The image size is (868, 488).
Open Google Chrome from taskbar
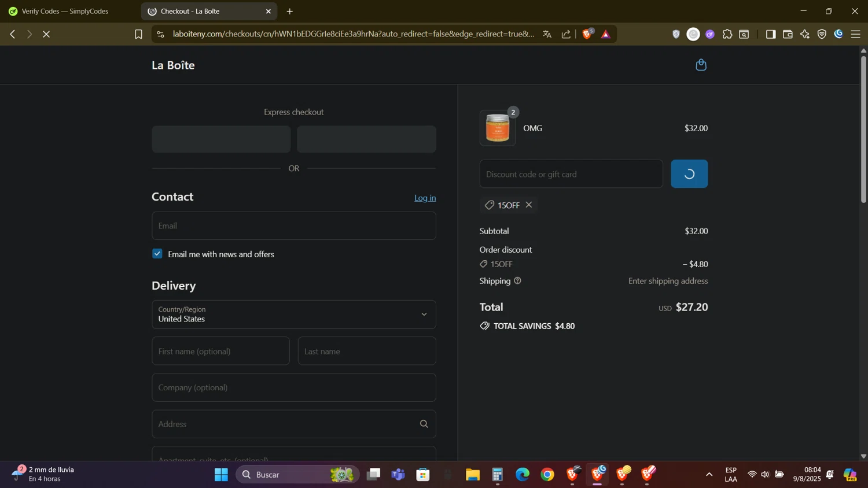[547, 475]
